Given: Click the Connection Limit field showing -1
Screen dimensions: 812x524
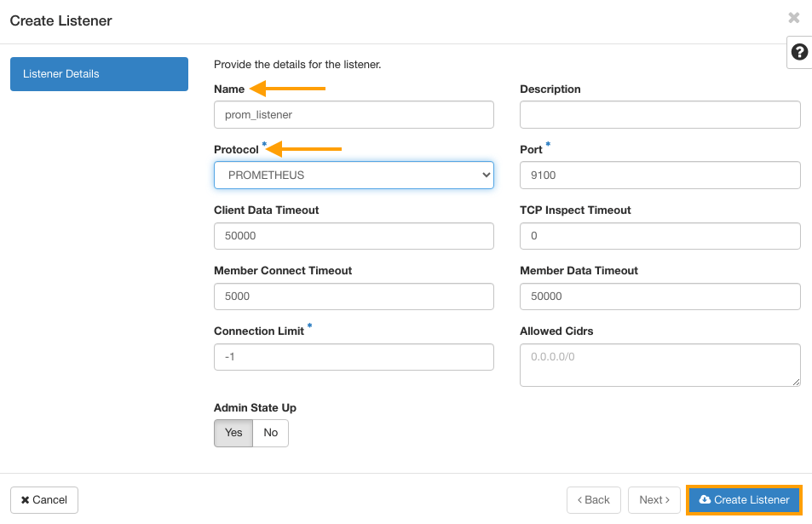Looking at the screenshot, I should [x=354, y=357].
